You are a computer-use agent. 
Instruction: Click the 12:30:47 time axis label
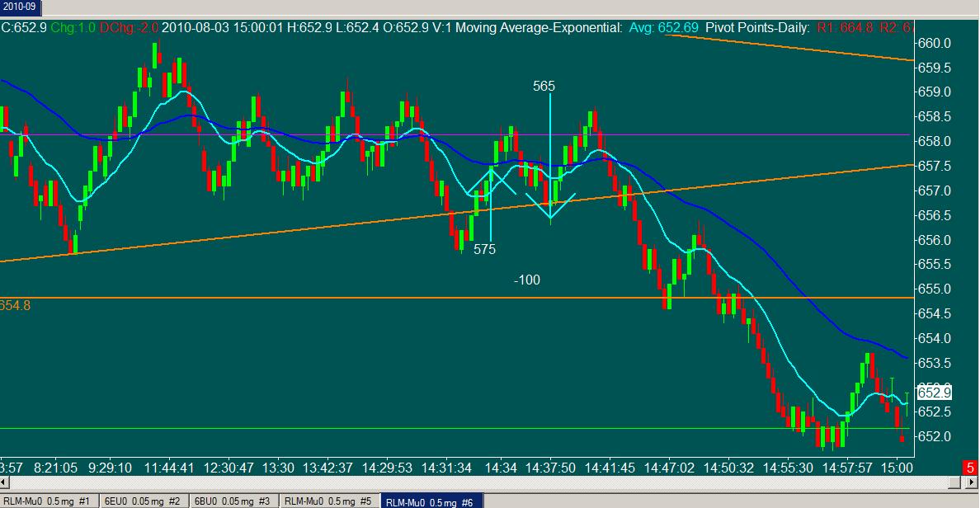(x=229, y=468)
